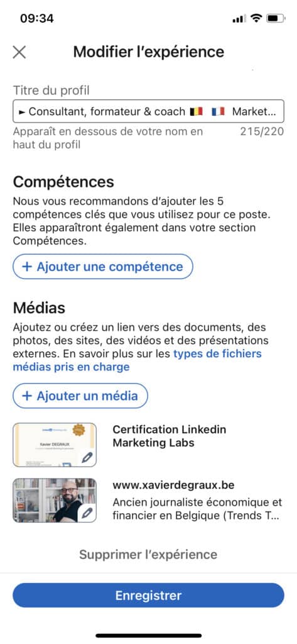Tap the plus icon in Ajouter une compétence
Screen dimensions: 297x644
click(26, 267)
